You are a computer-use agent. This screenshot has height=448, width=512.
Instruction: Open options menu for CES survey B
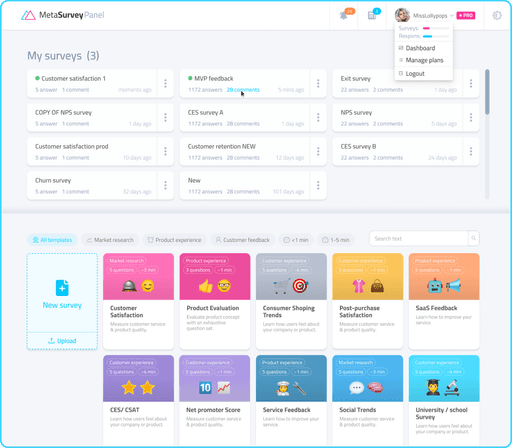point(471,152)
